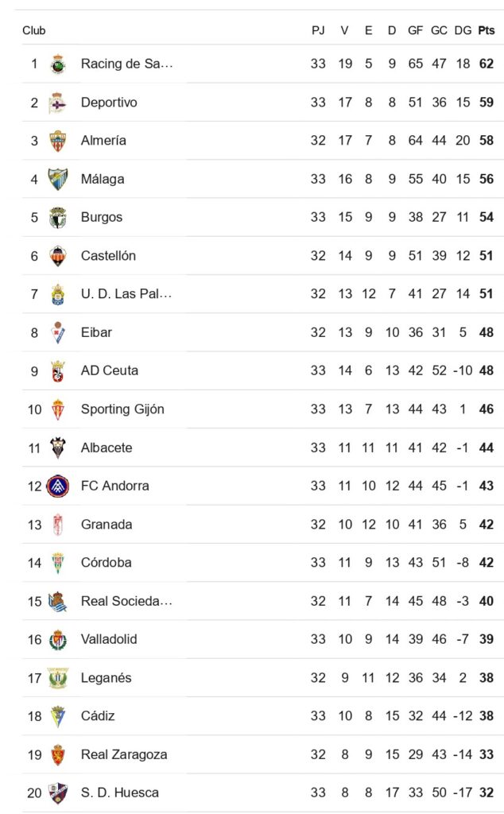Image resolution: width=504 pixels, height=814 pixels.
Task: Click the Deportivo club crest
Action: pyautogui.click(x=58, y=103)
